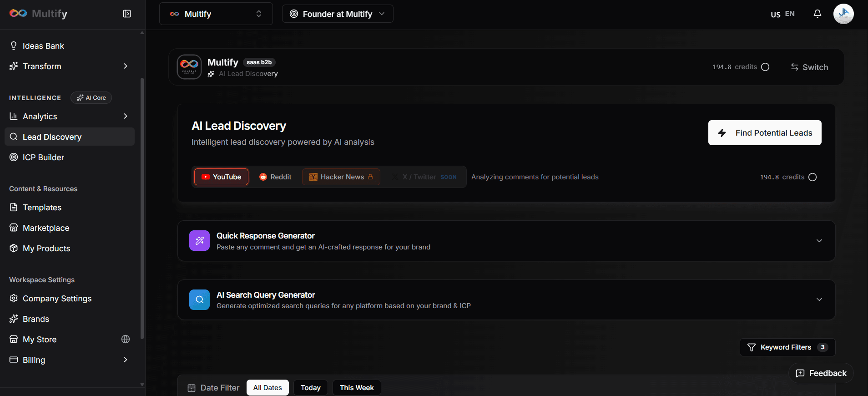Open Brands in the sidebar
The image size is (868, 396).
pyautogui.click(x=70, y=319)
